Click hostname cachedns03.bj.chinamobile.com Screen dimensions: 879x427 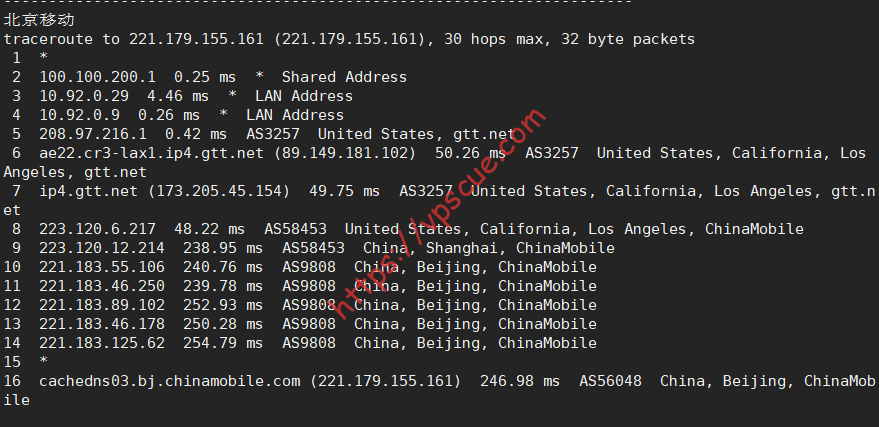pos(169,382)
